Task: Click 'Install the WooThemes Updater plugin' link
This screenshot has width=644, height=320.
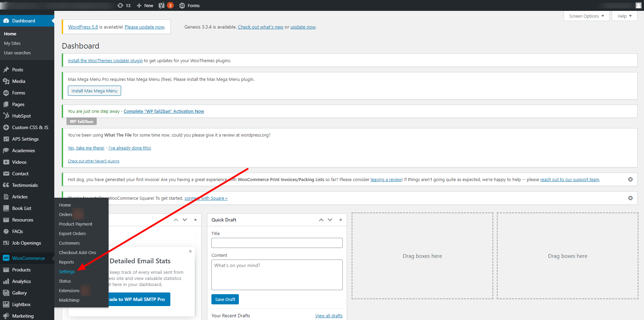Action: 105,60
